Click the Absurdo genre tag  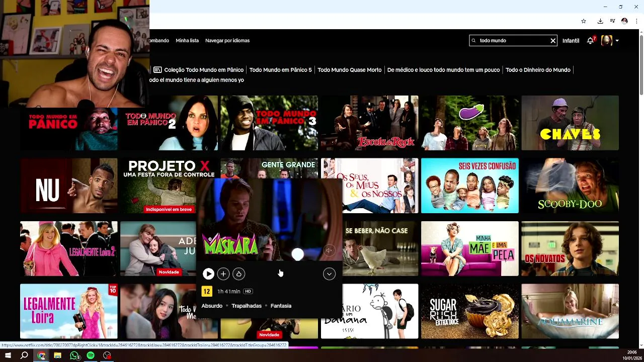pos(212,306)
